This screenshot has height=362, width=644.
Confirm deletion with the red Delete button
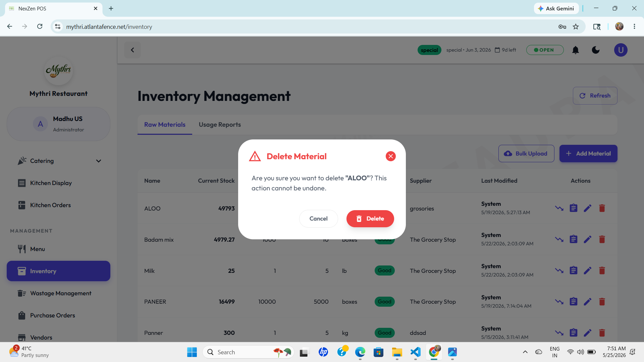click(370, 219)
